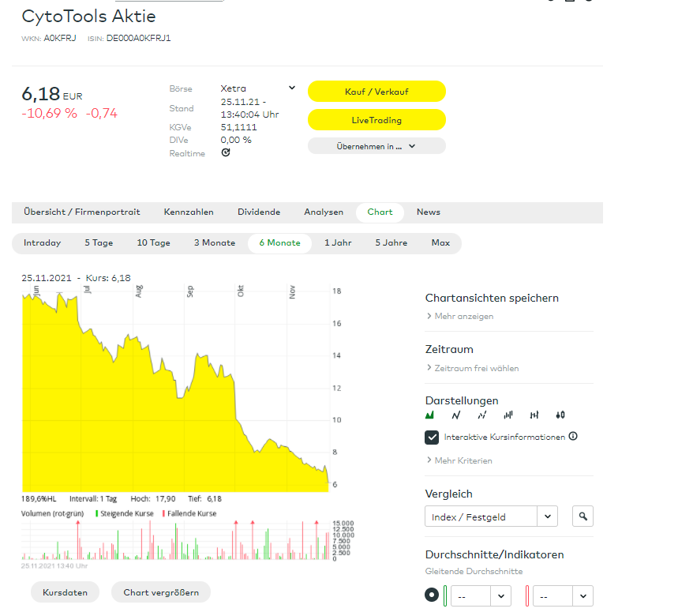Switch to the Dividende tab
The width and height of the screenshot is (678, 616).
coord(259,212)
